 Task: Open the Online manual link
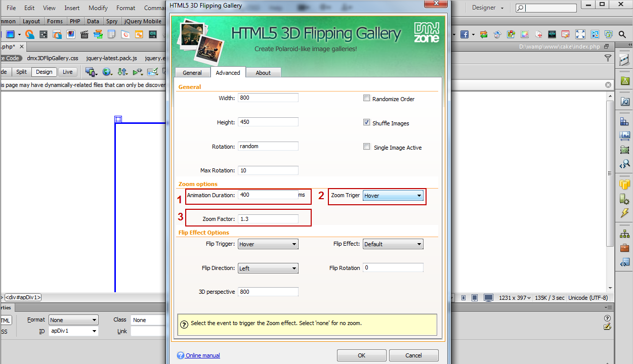[202, 355]
